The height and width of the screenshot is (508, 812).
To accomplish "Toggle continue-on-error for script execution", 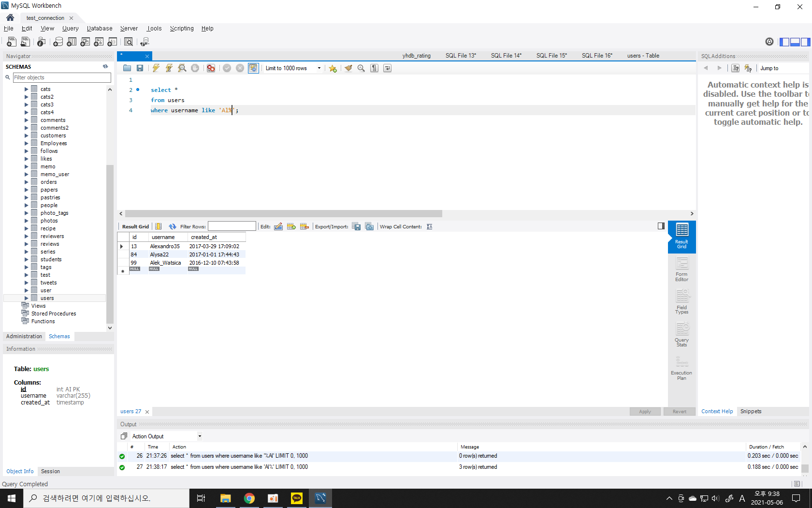I will point(211,68).
